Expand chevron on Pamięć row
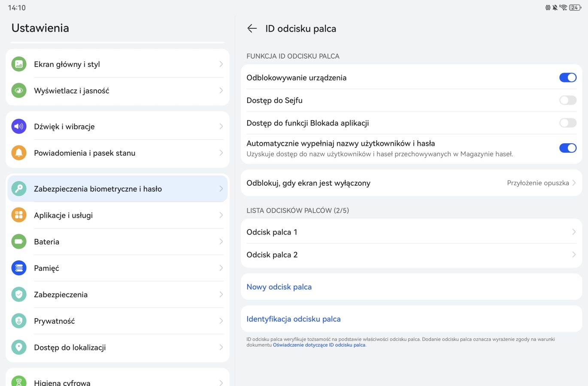The height and width of the screenshot is (386, 588). pos(221,268)
